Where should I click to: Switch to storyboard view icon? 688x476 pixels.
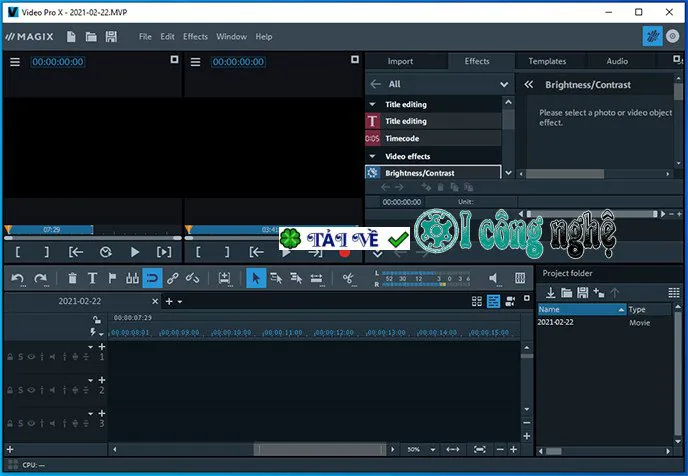pyautogui.click(x=477, y=301)
